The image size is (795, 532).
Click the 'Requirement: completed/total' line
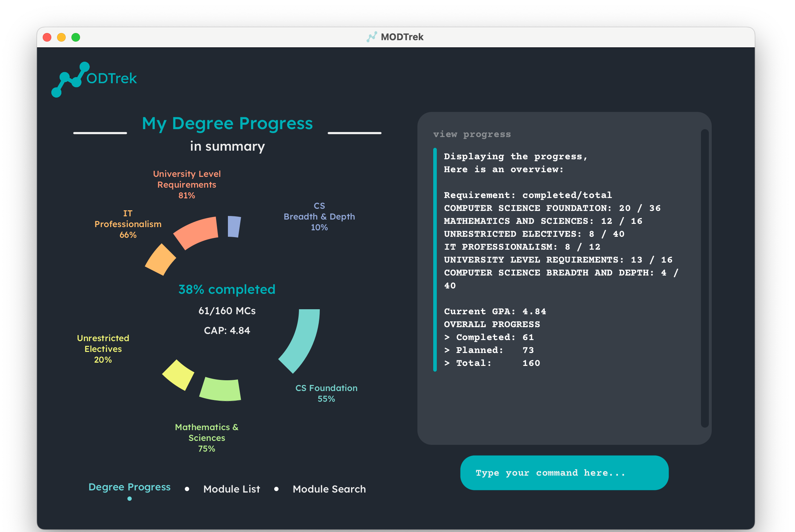(x=528, y=195)
